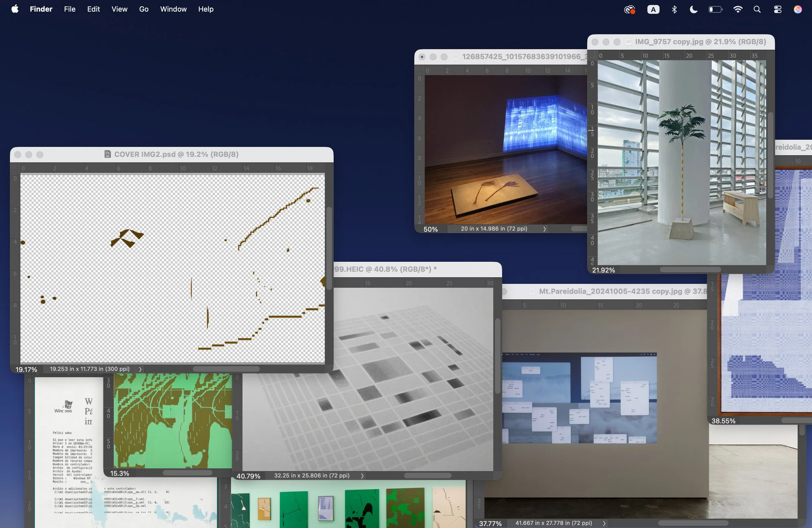This screenshot has width=812, height=528.
Task: Expand info chevron beside 20 in x 14.986 in
Action: tap(544, 229)
